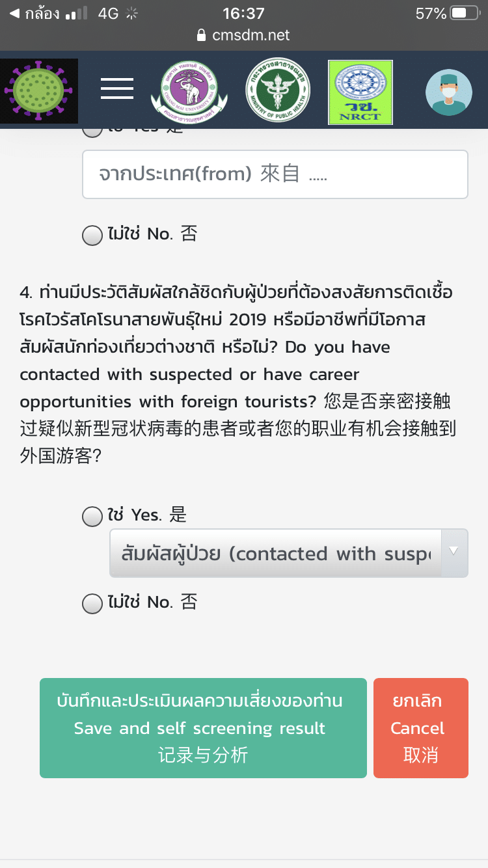Open the hamburger navigation menu
Image resolution: width=488 pixels, height=868 pixels.
pyautogui.click(x=117, y=88)
